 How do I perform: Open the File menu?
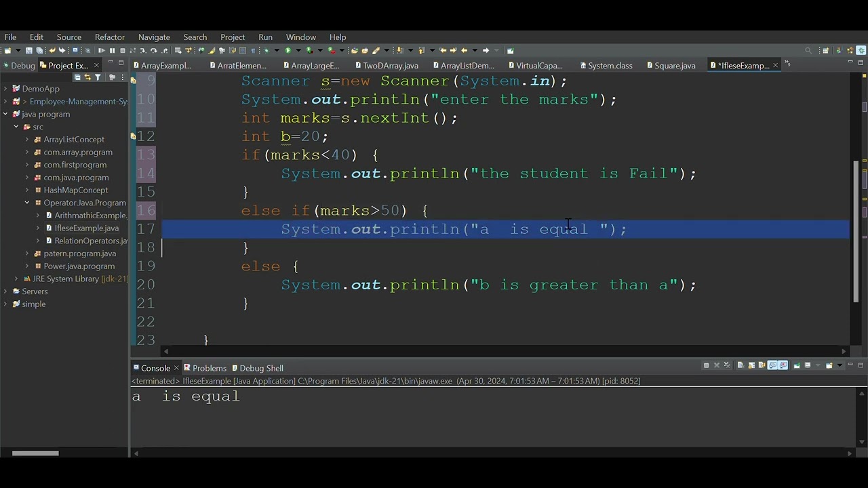pos(10,37)
